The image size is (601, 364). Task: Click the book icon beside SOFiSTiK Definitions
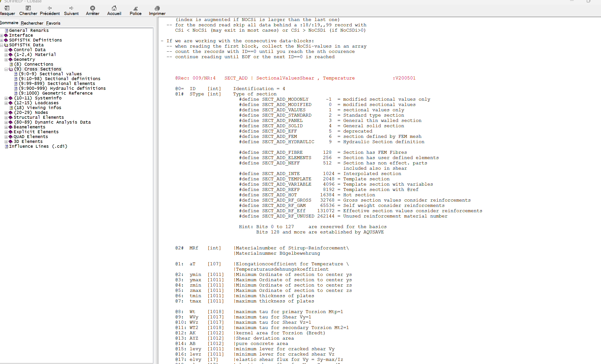[6, 40]
